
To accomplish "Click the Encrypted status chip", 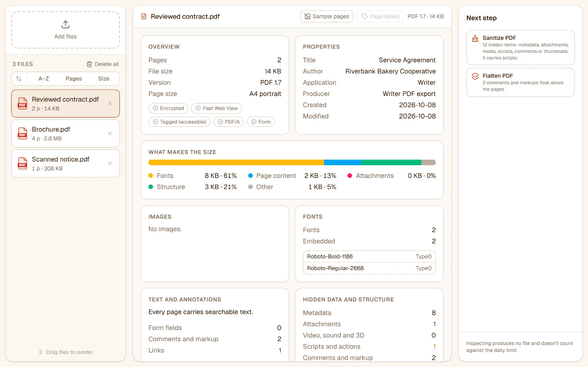I will pyautogui.click(x=168, y=108).
